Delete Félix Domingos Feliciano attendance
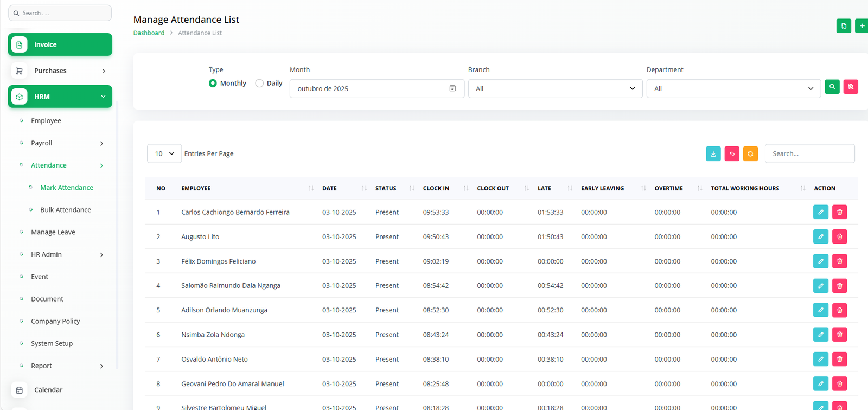The image size is (868, 410). [840, 261]
